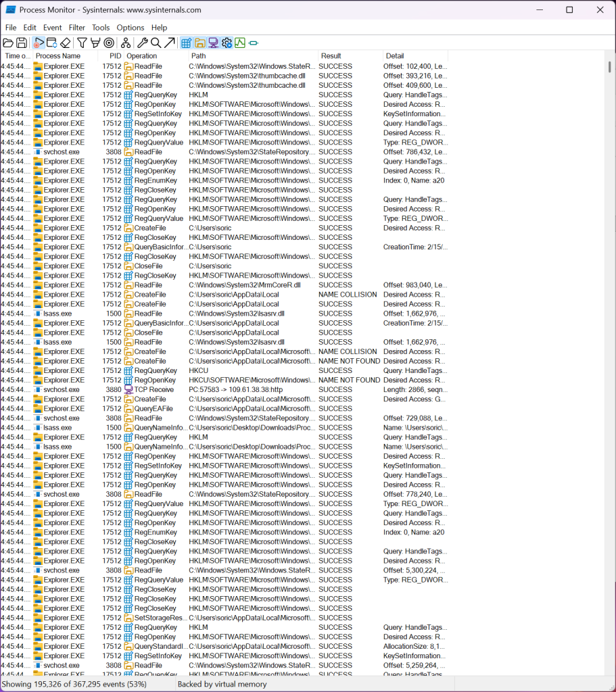
Task: Click the teal toolbar icon at far right
Action: point(254,43)
